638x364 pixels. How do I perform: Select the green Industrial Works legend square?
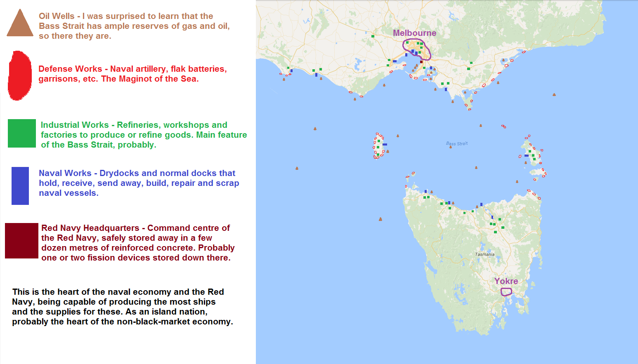(x=22, y=133)
